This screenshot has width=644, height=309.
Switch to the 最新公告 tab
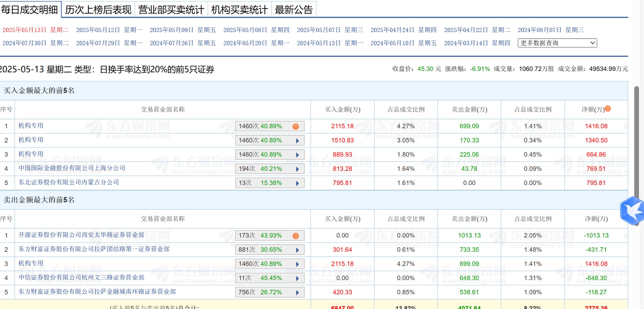coord(294,9)
